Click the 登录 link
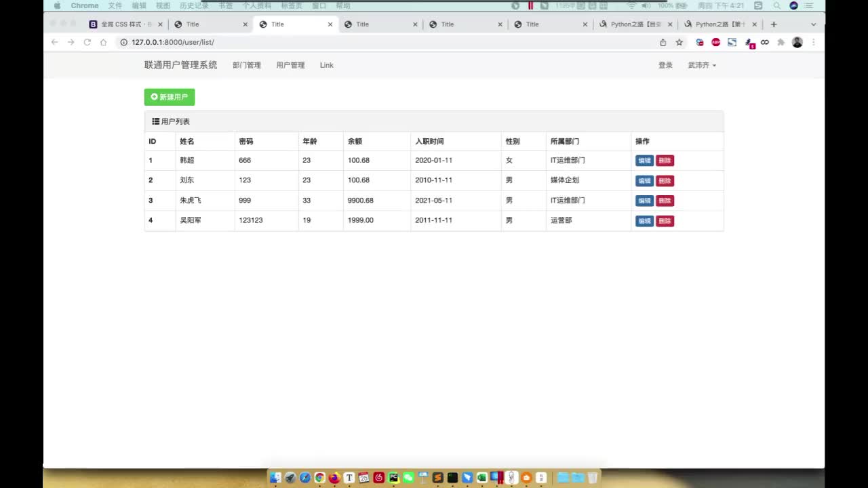 click(x=665, y=65)
